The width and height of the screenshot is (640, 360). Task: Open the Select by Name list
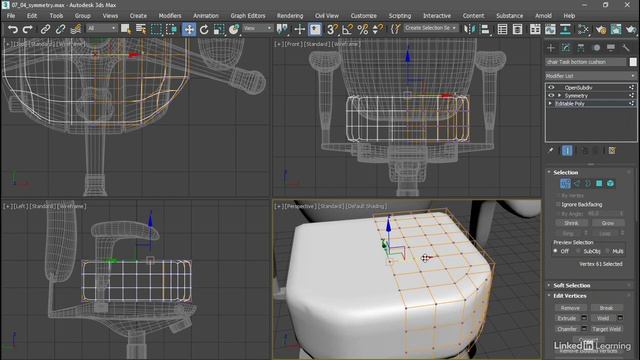click(x=141, y=29)
